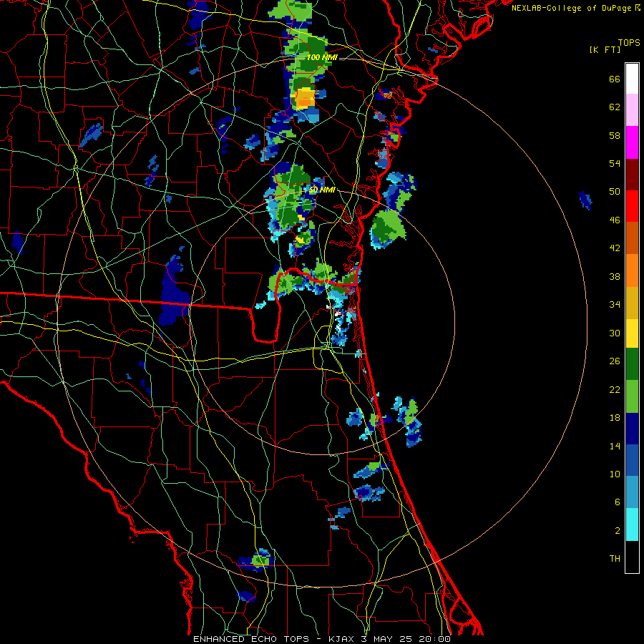
Task: Pick the yellow legend swatch
Action: (632, 333)
